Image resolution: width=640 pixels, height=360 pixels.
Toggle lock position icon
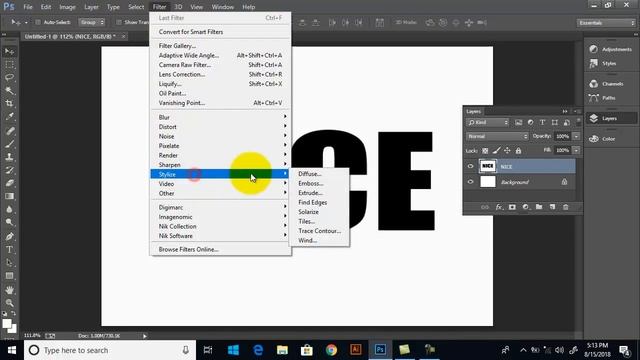click(507, 151)
